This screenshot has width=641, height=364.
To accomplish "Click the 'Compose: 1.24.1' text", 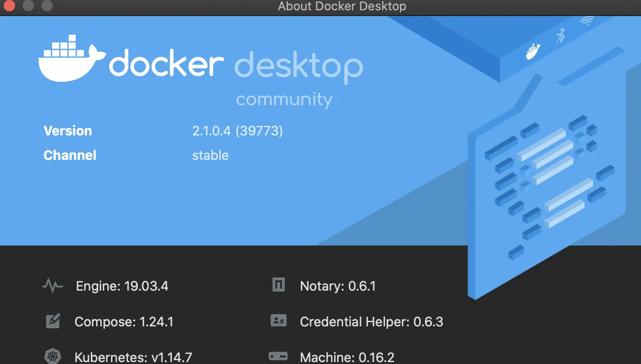I will click(x=124, y=322).
